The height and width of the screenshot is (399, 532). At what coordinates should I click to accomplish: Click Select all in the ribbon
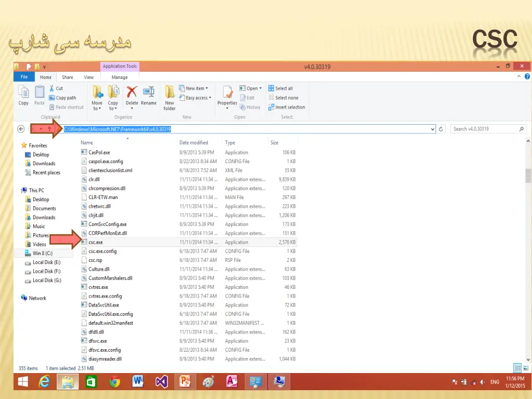[x=281, y=88]
